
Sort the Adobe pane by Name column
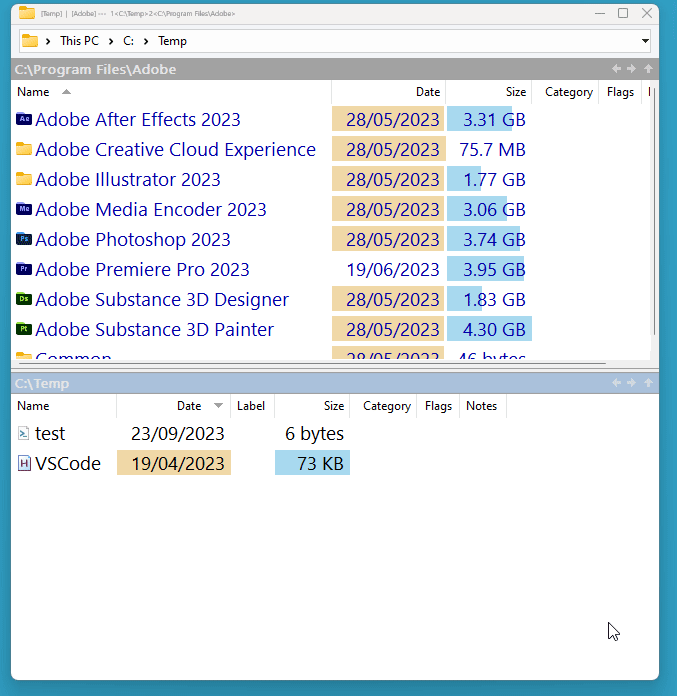pyautogui.click(x=173, y=92)
